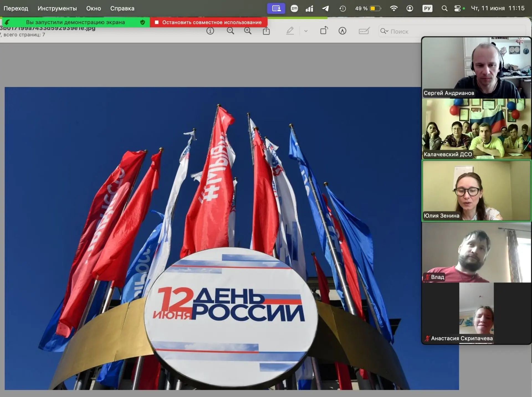Viewport: 532px width, 397px height.
Task: Click muted microphone icon next to Анастасия Скрипачева
Action: pyautogui.click(x=427, y=338)
